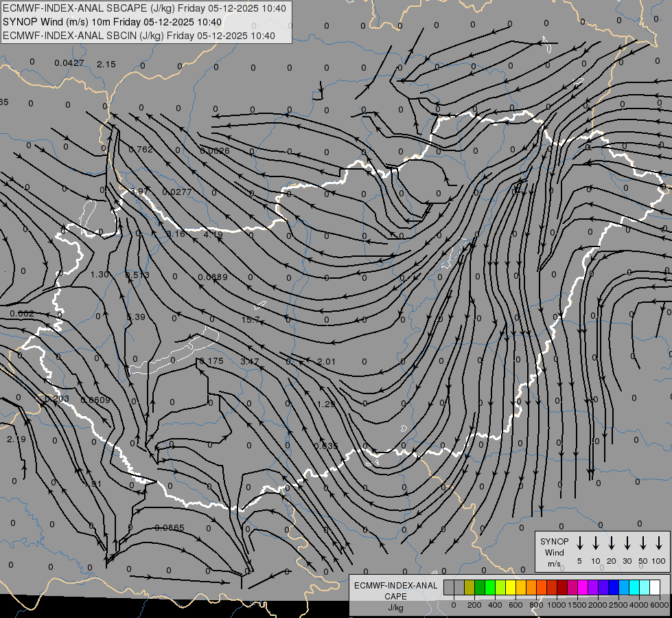Image resolution: width=672 pixels, height=618 pixels.
Task: Click the long white-outlined Lake Balaton shape
Action: pyautogui.click(x=174, y=351)
